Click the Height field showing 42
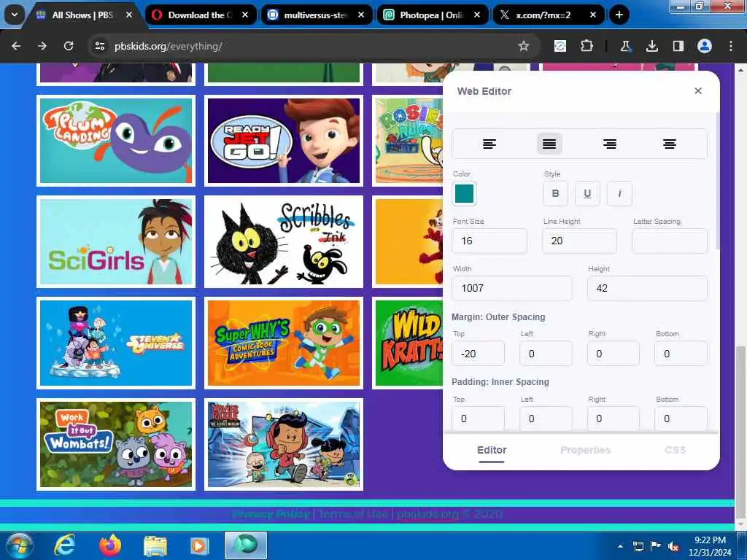 coord(647,288)
